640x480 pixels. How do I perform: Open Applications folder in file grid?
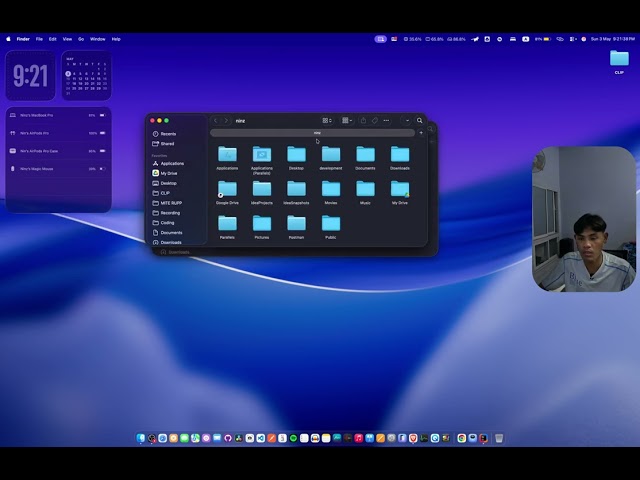[227, 158]
